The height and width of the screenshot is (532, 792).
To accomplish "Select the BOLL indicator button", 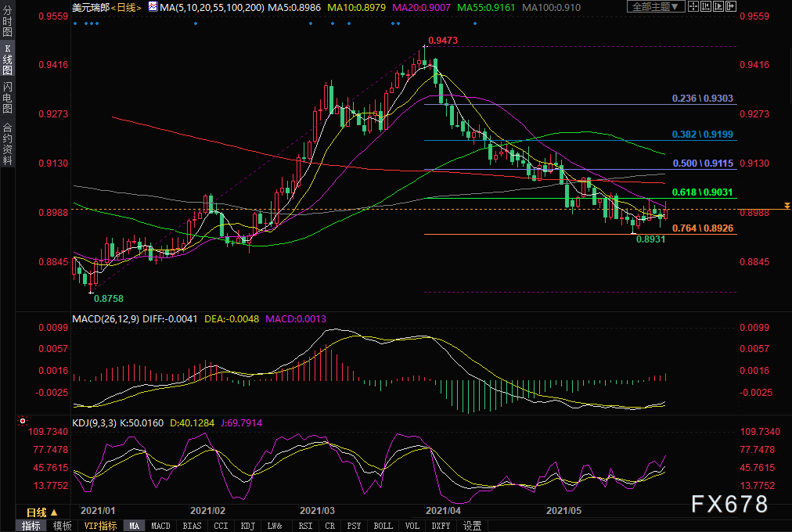I will (383, 526).
